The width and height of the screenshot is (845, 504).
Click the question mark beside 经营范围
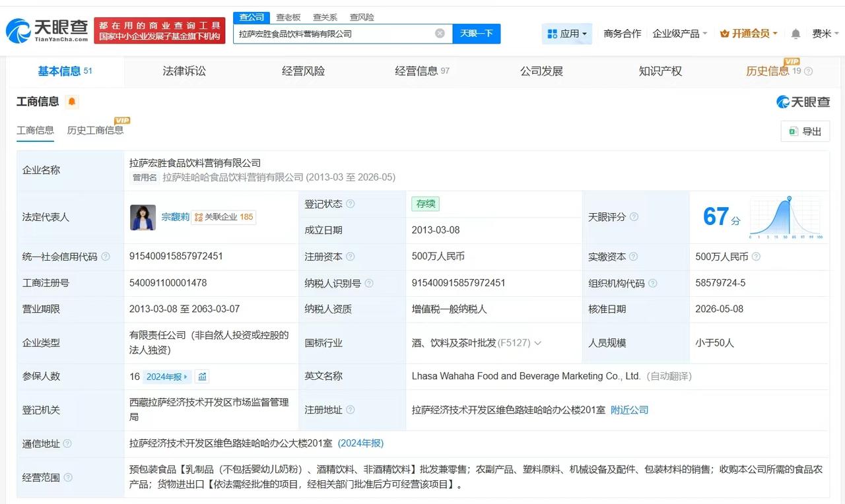(x=68, y=478)
